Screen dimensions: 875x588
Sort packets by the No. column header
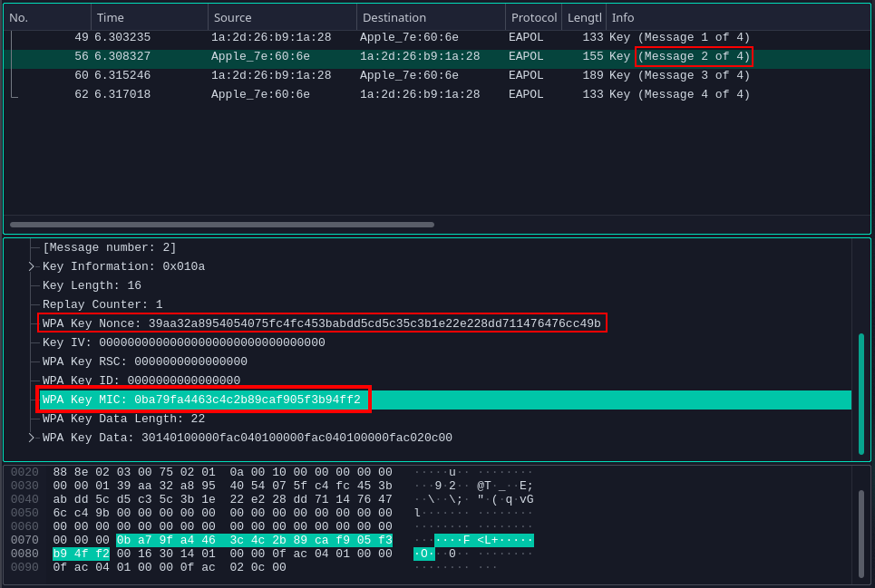[x=47, y=18]
